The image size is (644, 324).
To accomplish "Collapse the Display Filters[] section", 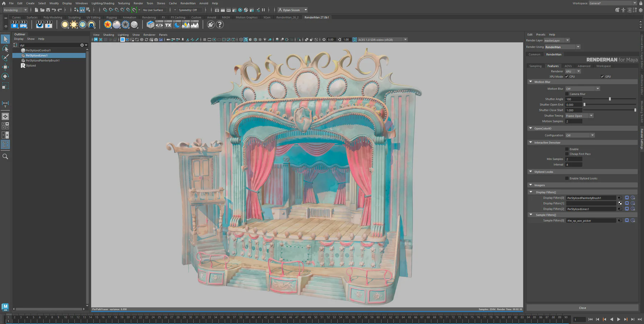I will [531, 192].
